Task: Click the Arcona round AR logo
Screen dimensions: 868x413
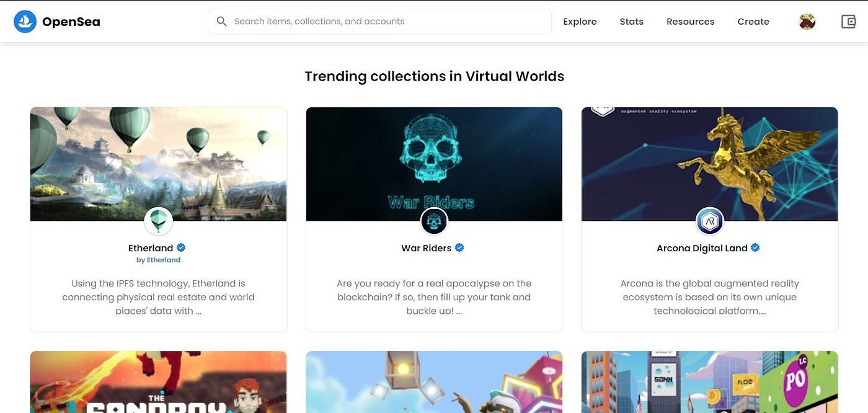Action: click(x=709, y=221)
